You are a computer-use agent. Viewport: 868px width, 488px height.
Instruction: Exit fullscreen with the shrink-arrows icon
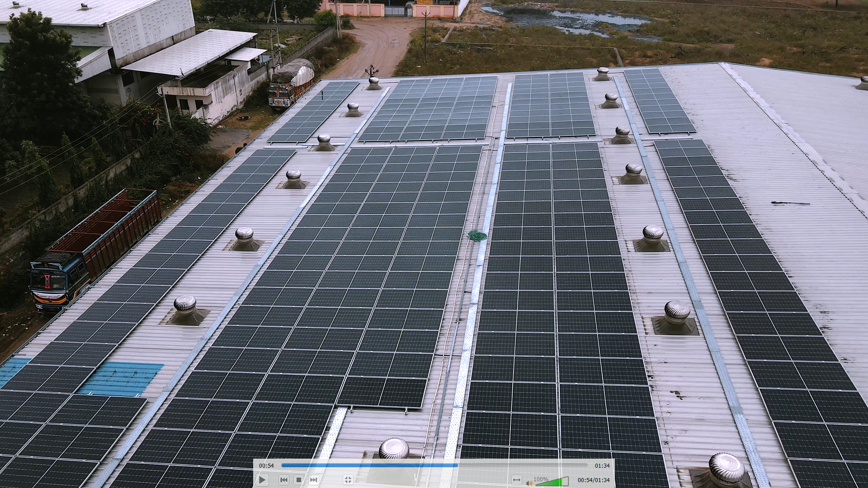(x=348, y=480)
